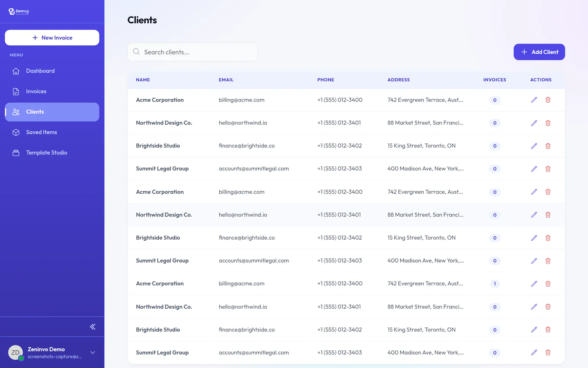Click the invoice count badge showing 1

tap(495, 284)
